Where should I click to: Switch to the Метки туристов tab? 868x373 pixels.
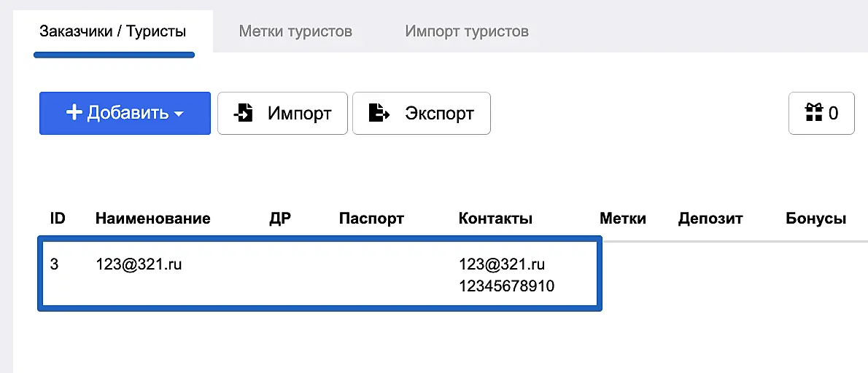pos(295,31)
